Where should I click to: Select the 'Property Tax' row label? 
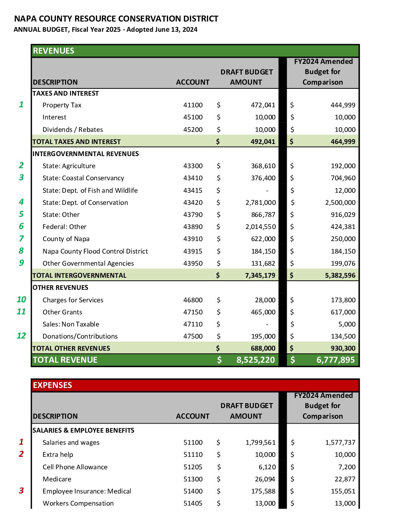click(x=62, y=105)
